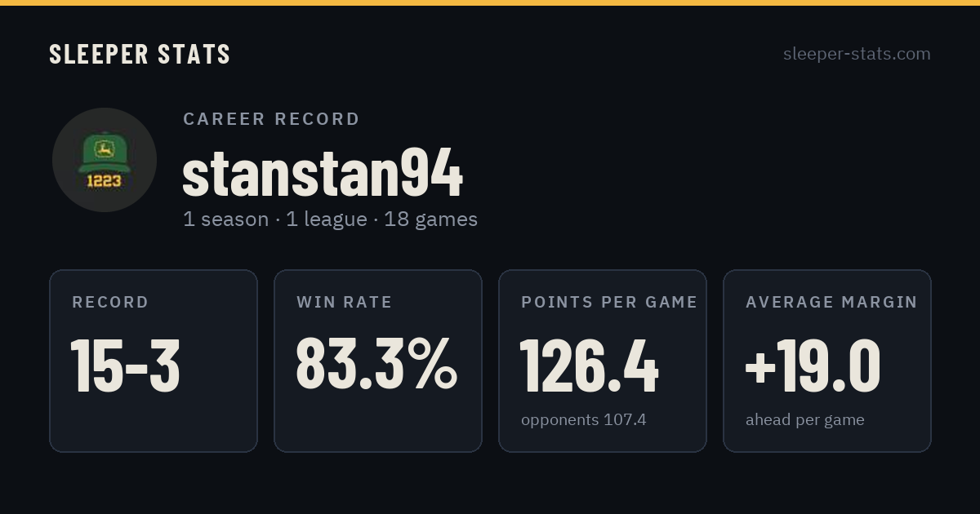The width and height of the screenshot is (980, 514).
Task: Click the +19.0 margin number
Action: (813, 366)
